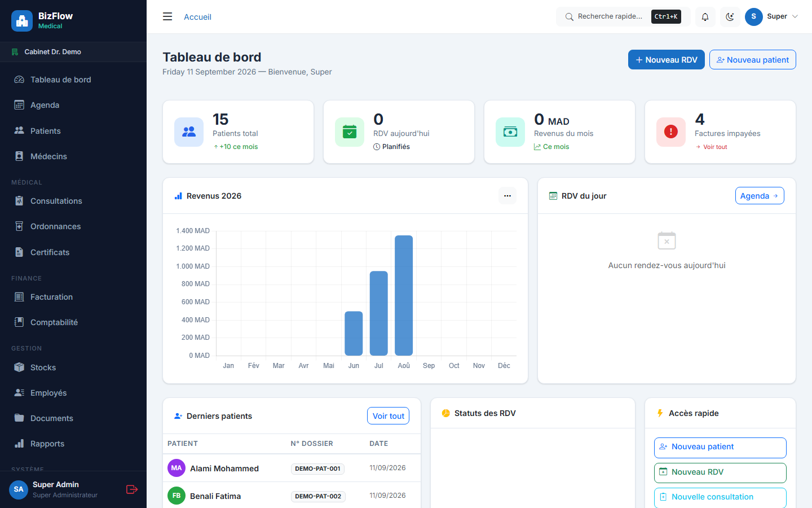This screenshot has height=508, width=812.
Task: Open Médecins in sidebar
Action: pos(73,156)
